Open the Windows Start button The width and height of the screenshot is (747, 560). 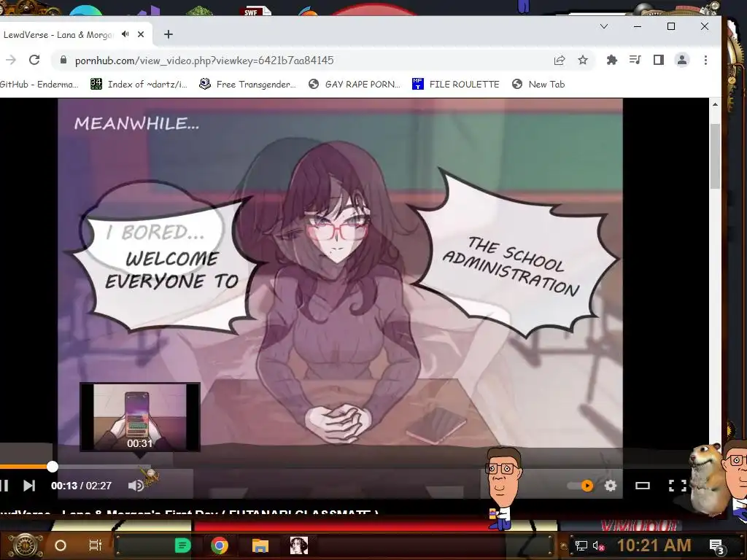pyautogui.click(x=25, y=545)
